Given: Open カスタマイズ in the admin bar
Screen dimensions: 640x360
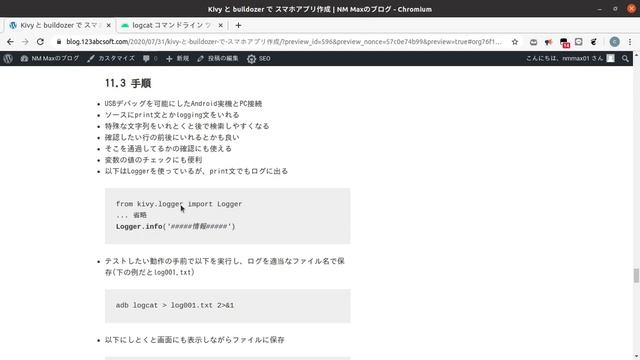Looking at the screenshot, I should pos(111,58).
